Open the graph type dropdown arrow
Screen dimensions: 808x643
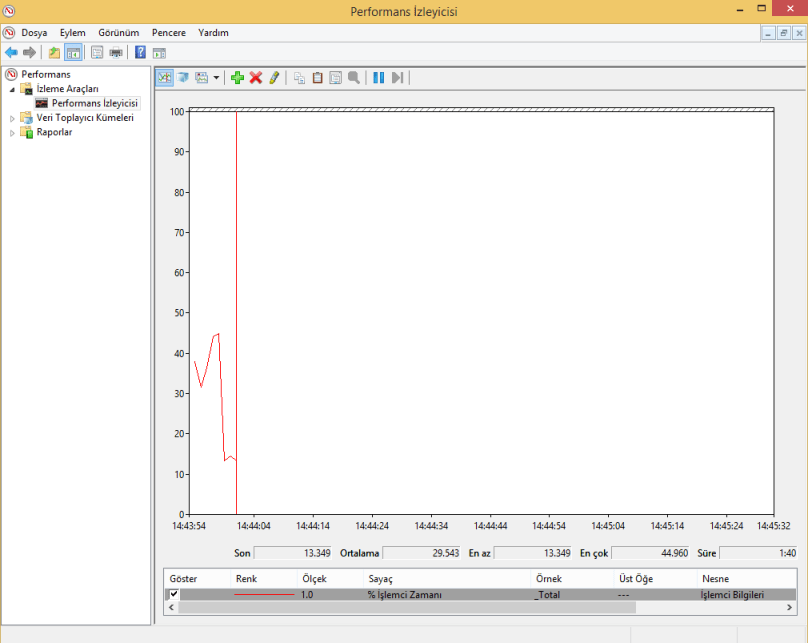tap(217, 77)
